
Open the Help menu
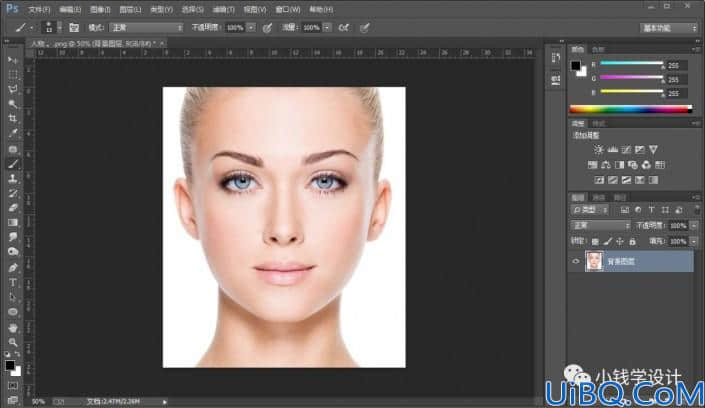click(x=321, y=9)
